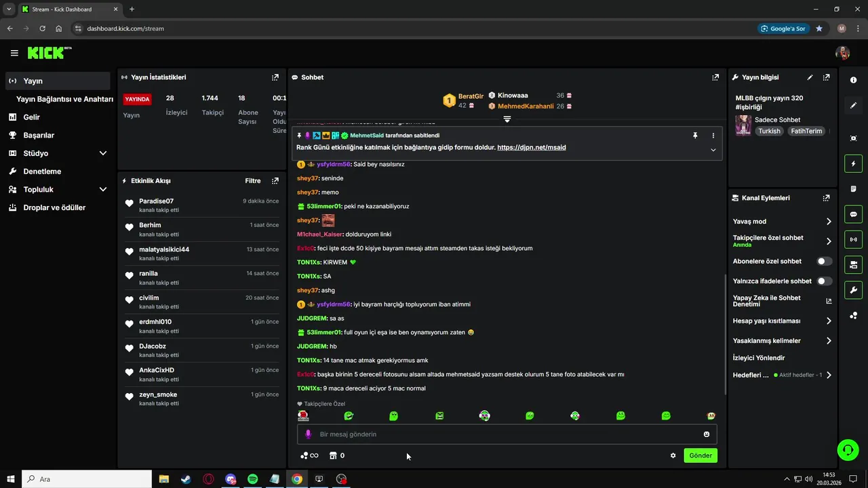Pop out the Yayın bilgisi panel
Screen dimensions: 868x488
click(x=826, y=77)
